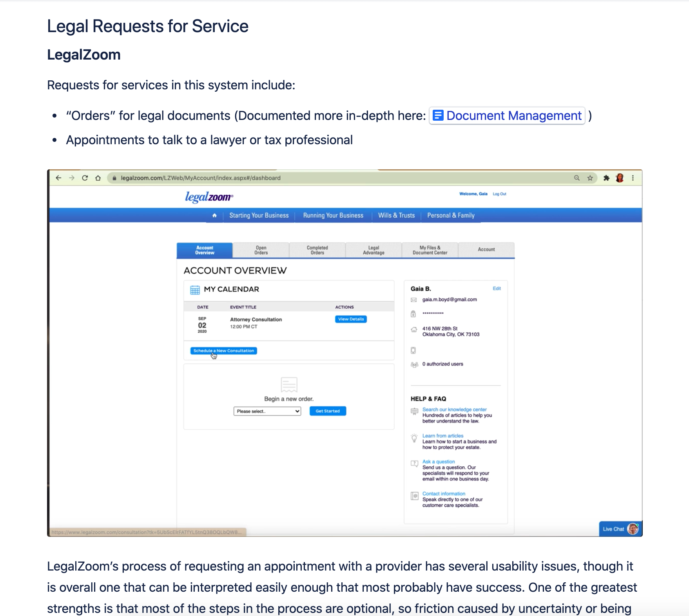Image resolution: width=689 pixels, height=616 pixels.
Task: Switch to the Completed Orders tab
Action: [317, 250]
